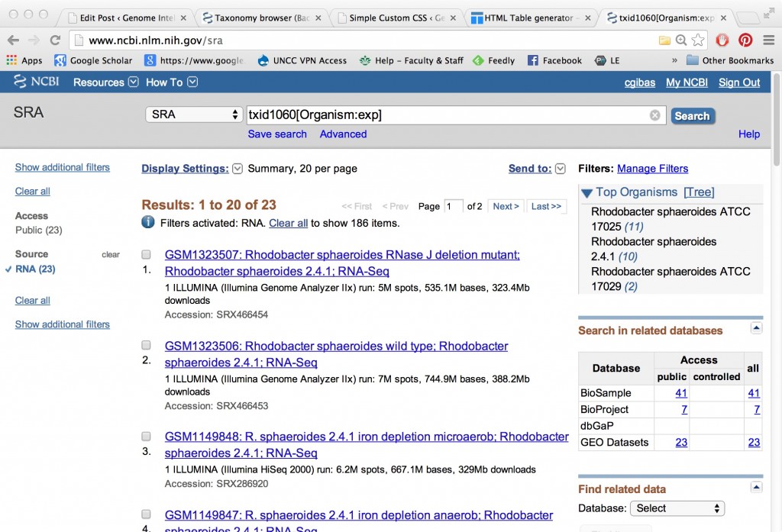Open the SRA database dropdown
Screen dimensions: 782x532
click(x=194, y=114)
